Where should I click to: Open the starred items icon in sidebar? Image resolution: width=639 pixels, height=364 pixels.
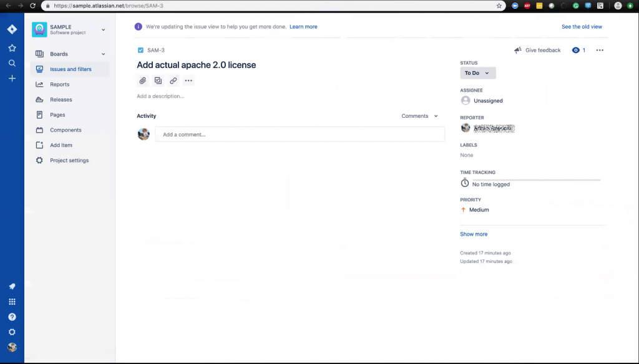(12, 48)
